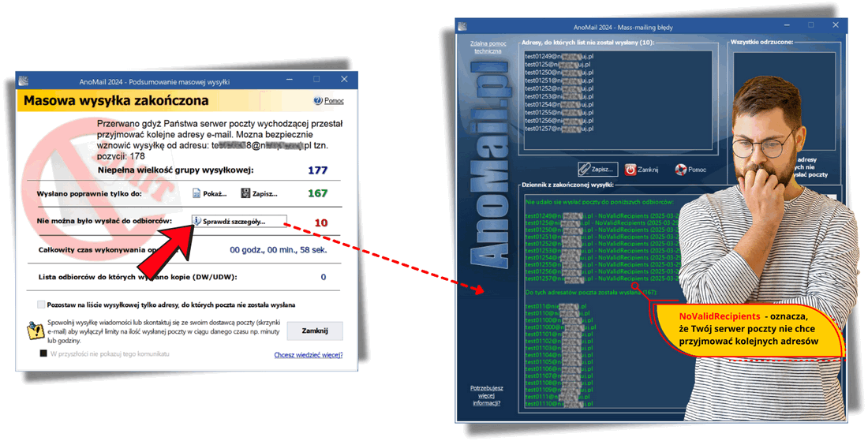The height and width of the screenshot is (441, 868).
Task: Click red power Zamknij button in errors window
Action: coord(642,170)
